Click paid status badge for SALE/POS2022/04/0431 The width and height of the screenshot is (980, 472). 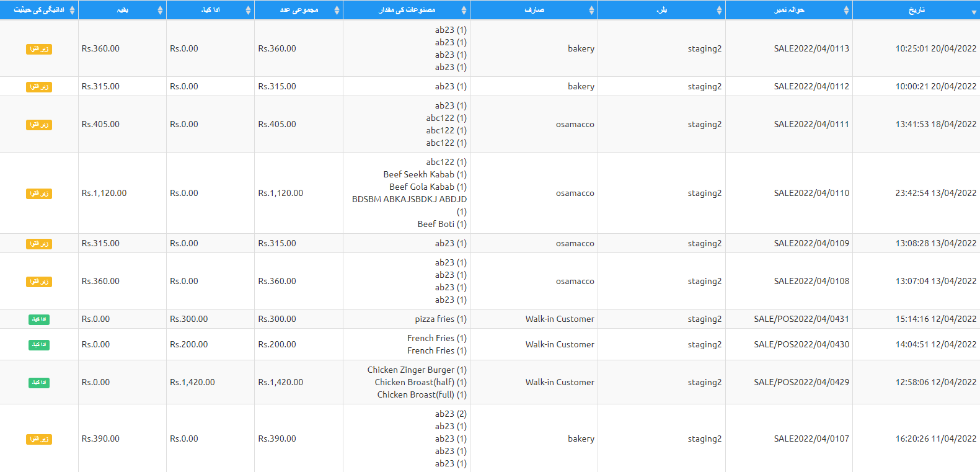point(38,319)
